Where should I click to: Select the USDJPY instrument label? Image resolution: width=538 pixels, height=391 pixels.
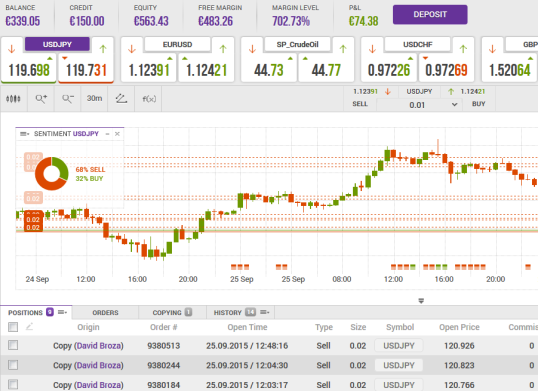(x=57, y=44)
